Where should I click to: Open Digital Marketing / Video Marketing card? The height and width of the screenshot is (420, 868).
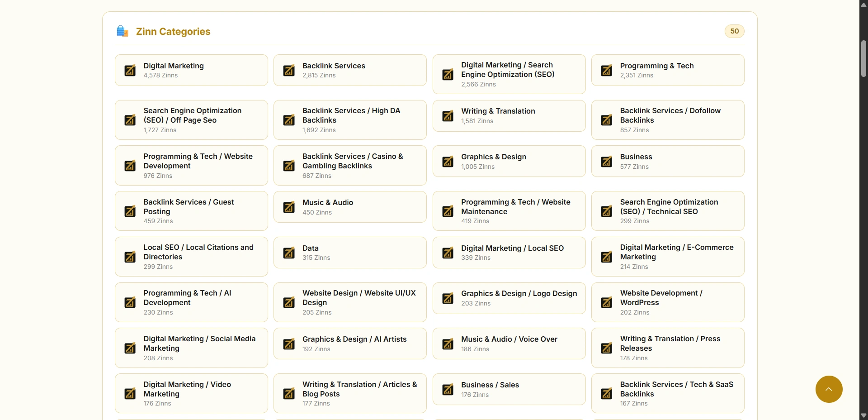point(191,393)
